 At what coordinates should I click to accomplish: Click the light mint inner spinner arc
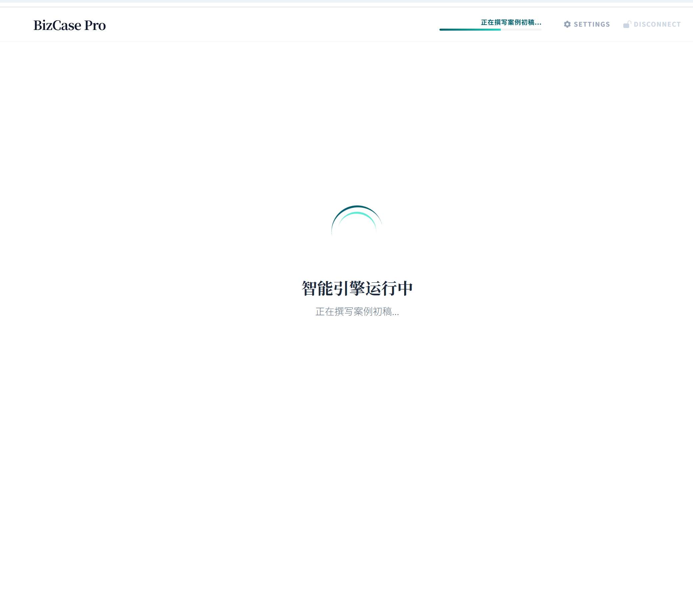click(x=357, y=213)
